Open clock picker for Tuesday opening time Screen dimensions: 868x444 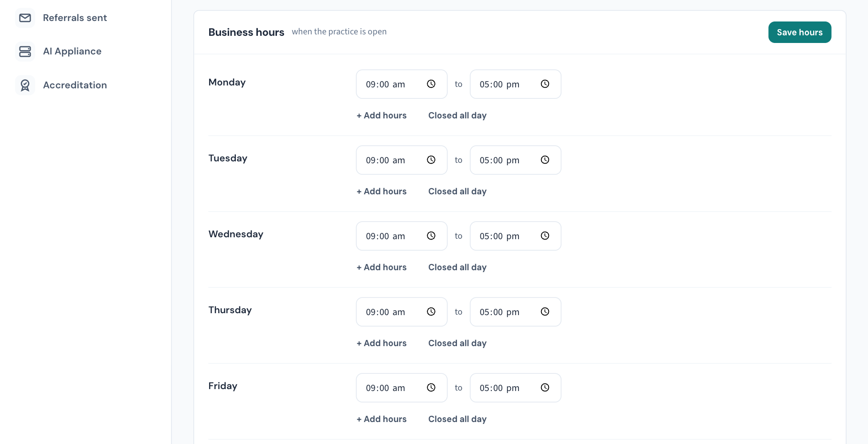pos(431,160)
